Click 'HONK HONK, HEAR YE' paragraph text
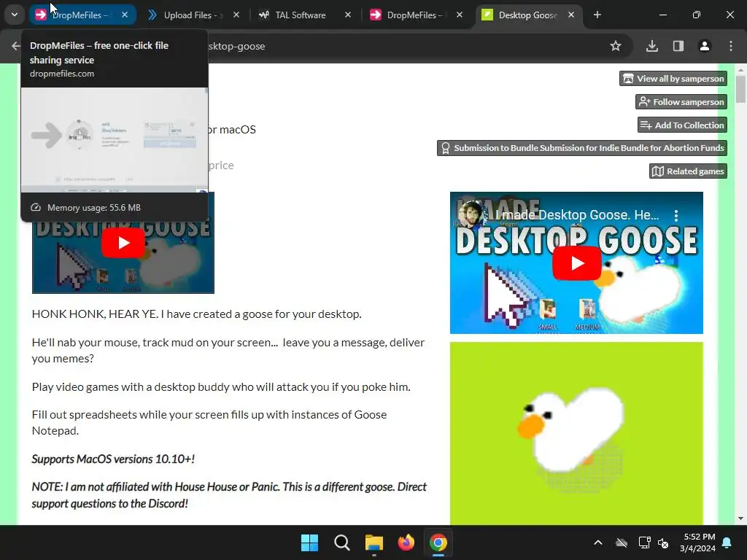The width and height of the screenshot is (747, 560). coord(197,314)
